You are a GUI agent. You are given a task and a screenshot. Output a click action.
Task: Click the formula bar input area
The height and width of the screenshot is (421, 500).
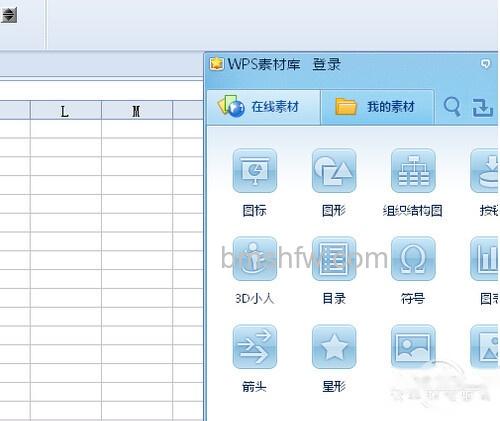102,91
